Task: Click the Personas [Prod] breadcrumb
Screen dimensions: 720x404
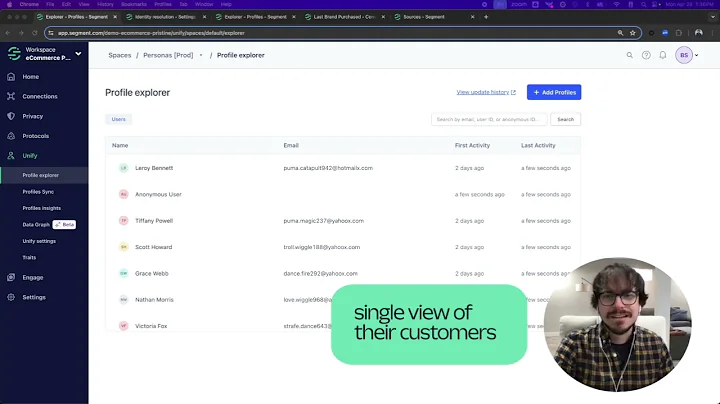Action: [168, 55]
